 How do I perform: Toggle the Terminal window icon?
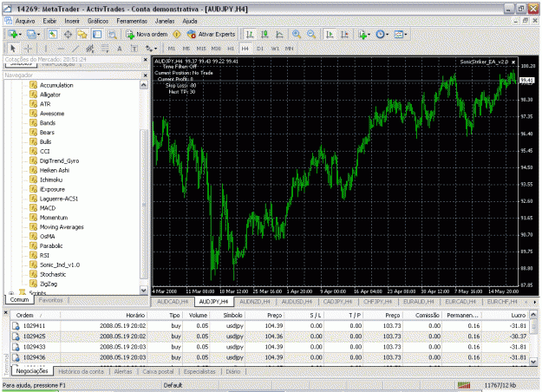[x=97, y=34]
